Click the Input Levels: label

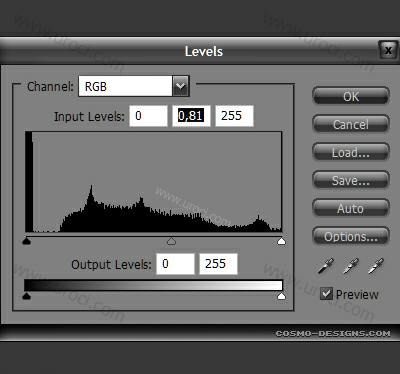pyautogui.click(x=89, y=117)
